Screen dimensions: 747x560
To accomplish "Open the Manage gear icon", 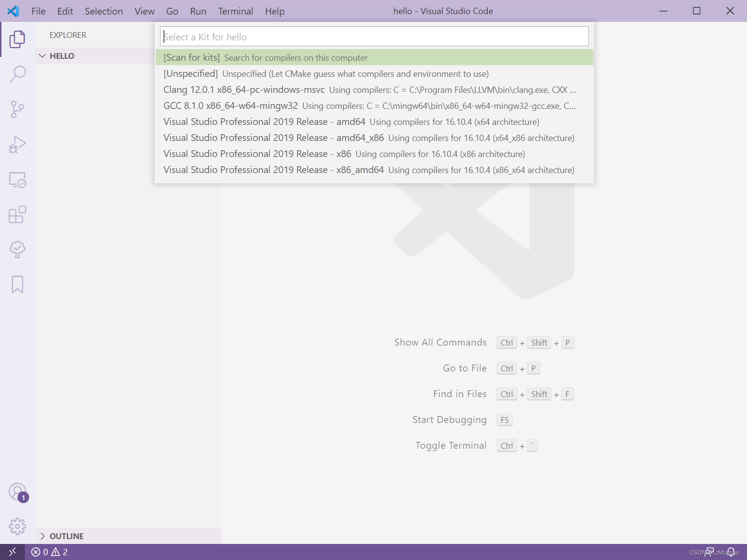I will [18, 526].
